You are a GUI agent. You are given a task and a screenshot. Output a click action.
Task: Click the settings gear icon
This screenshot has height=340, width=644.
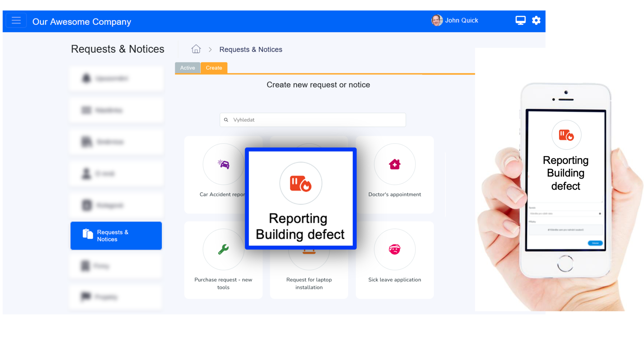[536, 20]
